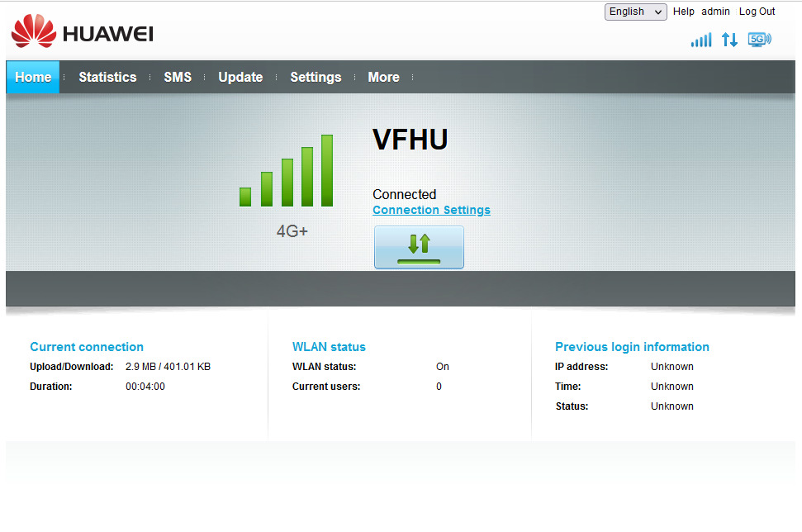Click the Time Unknown value
802x532 pixels.
[x=672, y=387]
